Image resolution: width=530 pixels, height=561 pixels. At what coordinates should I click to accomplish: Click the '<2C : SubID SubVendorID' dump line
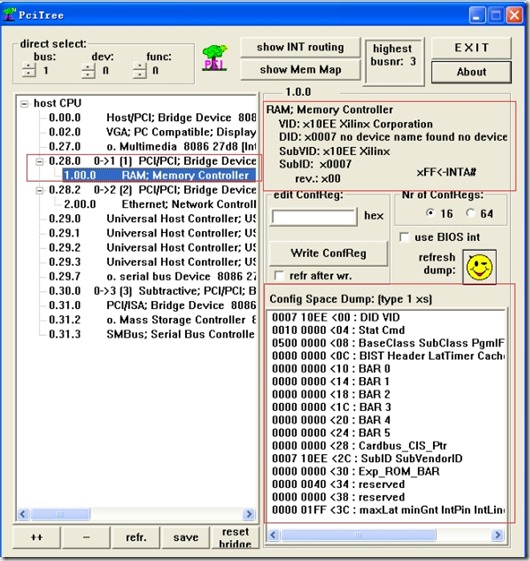coord(367,459)
